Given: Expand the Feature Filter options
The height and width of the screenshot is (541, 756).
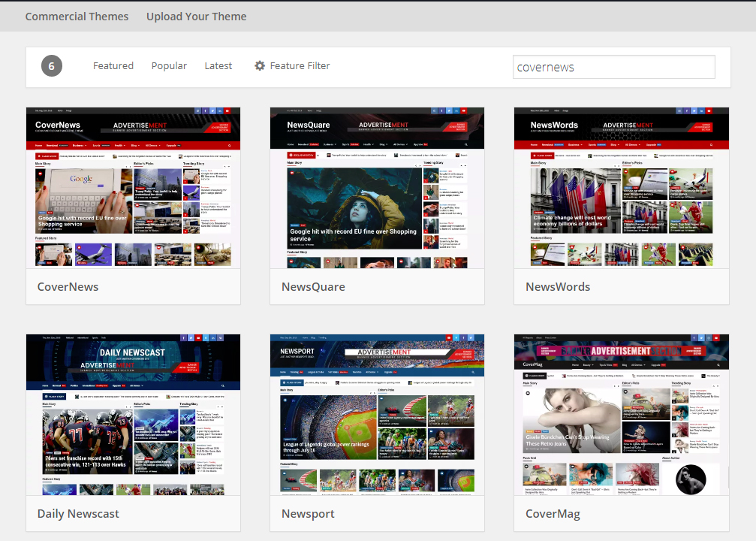Looking at the screenshot, I should (300, 66).
